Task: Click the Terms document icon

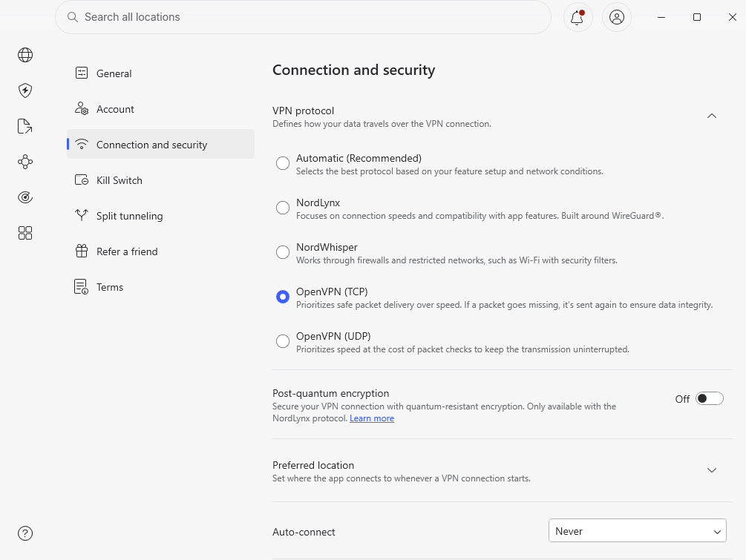Action: 82,286
